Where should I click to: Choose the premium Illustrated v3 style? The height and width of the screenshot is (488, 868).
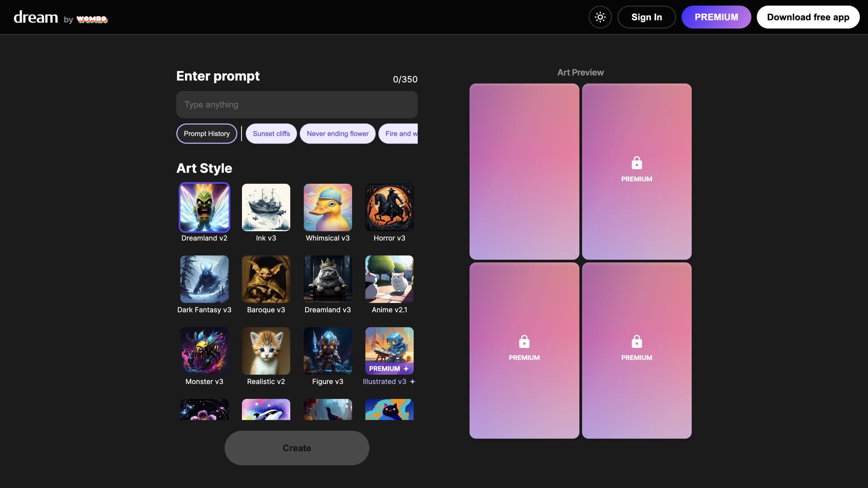click(389, 351)
